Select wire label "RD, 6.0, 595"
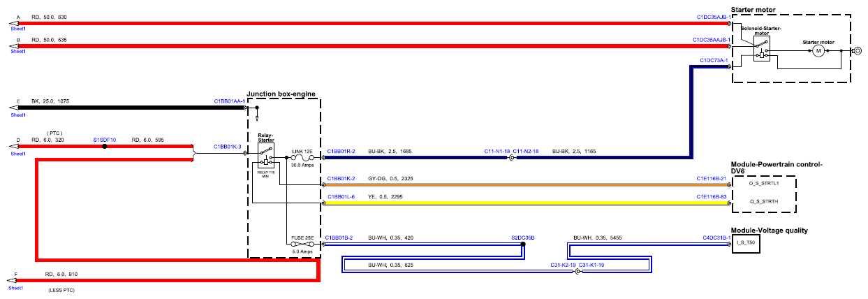This screenshot has width=868, height=299. pos(148,140)
